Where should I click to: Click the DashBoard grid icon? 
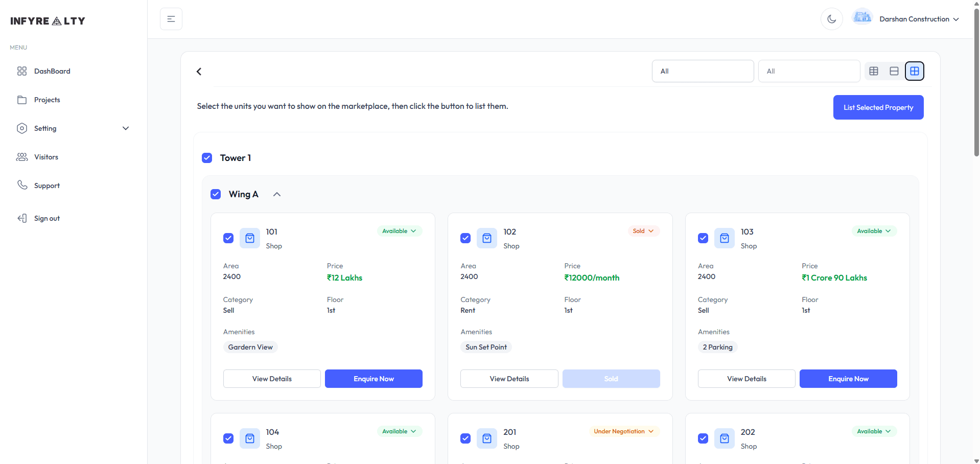tap(22, 71)
